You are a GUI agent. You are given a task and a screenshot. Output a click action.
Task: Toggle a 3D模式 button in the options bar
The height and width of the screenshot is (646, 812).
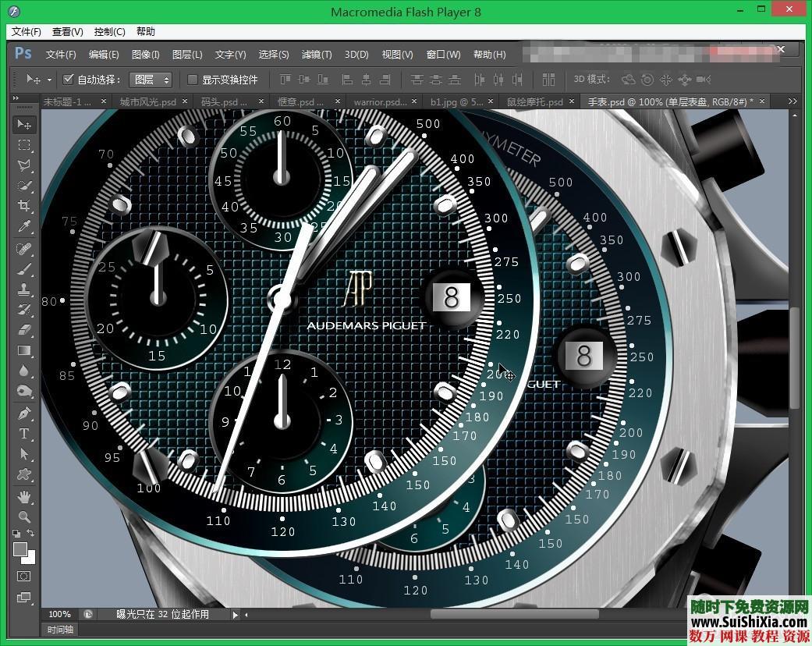pyautogui.click(x=629, y=79)
